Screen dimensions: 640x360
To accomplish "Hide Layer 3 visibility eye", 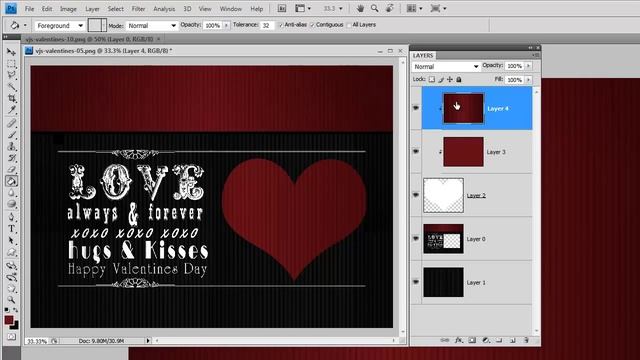I will pos(416,151).
